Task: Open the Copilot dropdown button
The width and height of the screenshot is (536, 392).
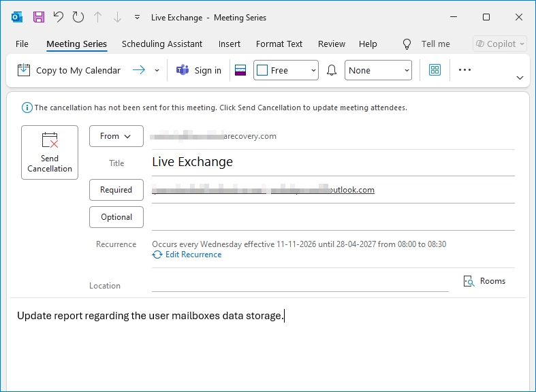Action: (x=500, y=44)
